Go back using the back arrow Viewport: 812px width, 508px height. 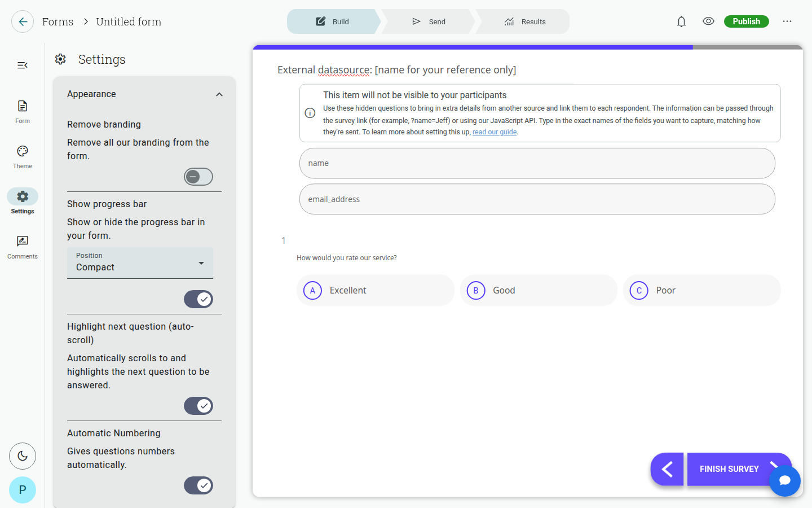(x=23, y=21)
